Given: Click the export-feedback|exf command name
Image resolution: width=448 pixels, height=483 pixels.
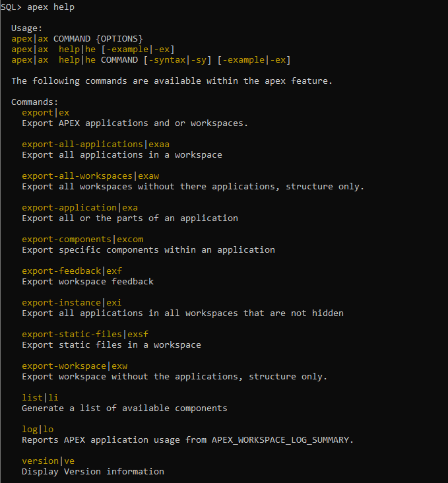Looking at the screenshot, I should coord(72,271).
